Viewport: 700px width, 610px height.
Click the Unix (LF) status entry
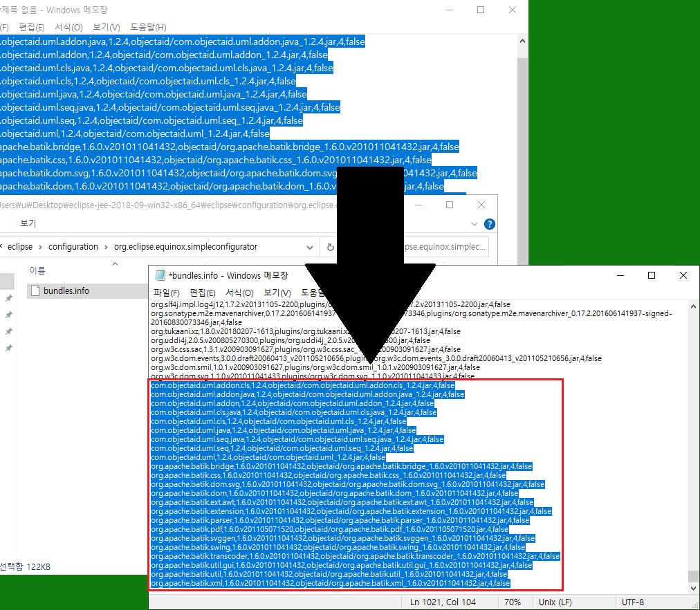555,602
